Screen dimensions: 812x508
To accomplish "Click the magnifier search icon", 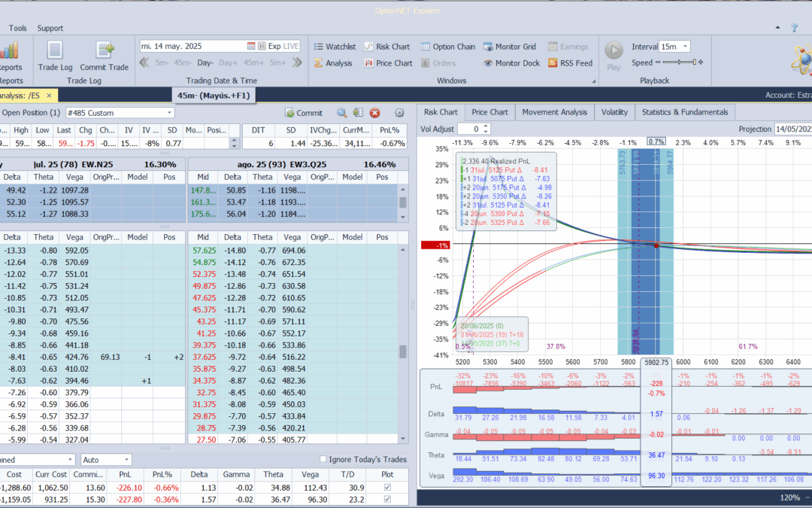I will [x=342, y=112].
